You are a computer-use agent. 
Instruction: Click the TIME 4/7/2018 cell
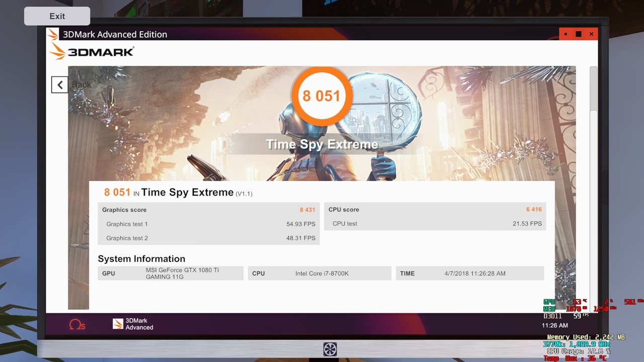pyautogui.click(x=470, y=274)
